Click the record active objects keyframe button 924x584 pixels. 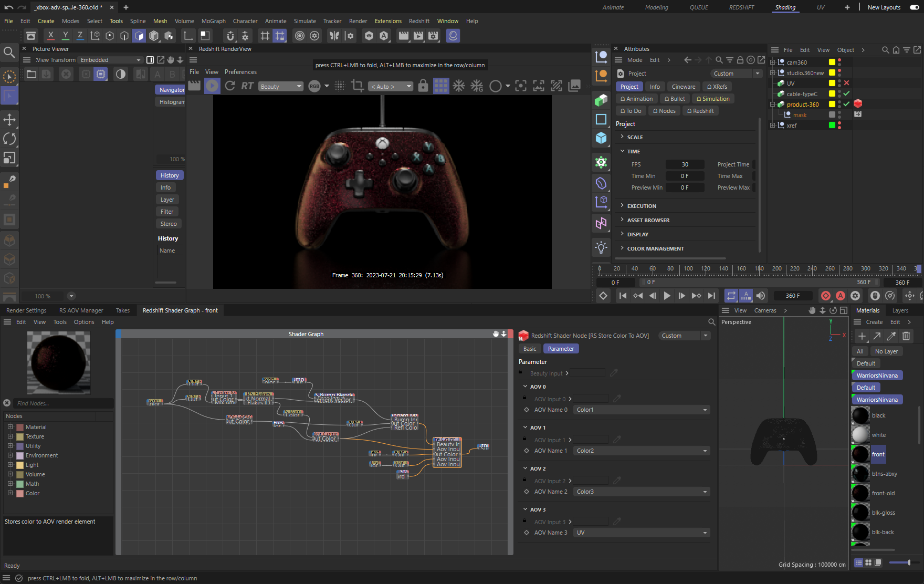826,296
